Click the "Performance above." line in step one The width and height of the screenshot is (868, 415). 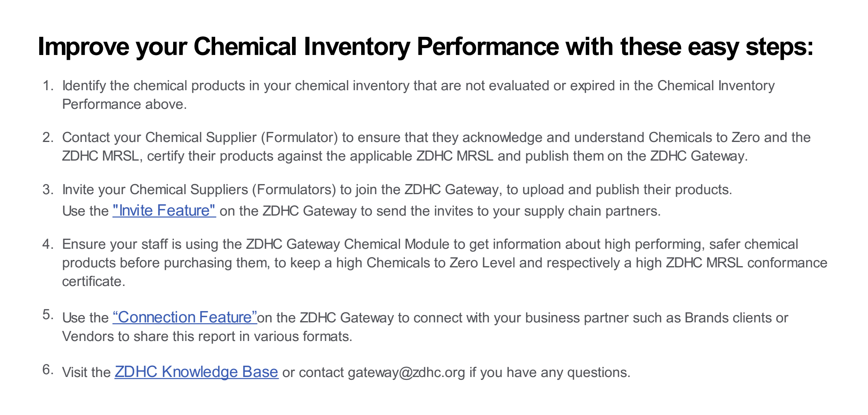125,104
